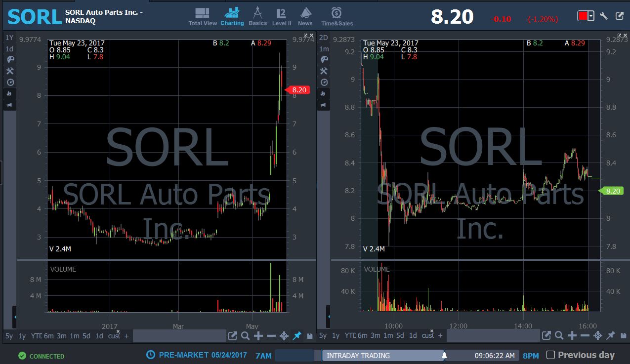Select 6m timeframe under left chart
Viewport: 630px width, 364px height.
48,336
